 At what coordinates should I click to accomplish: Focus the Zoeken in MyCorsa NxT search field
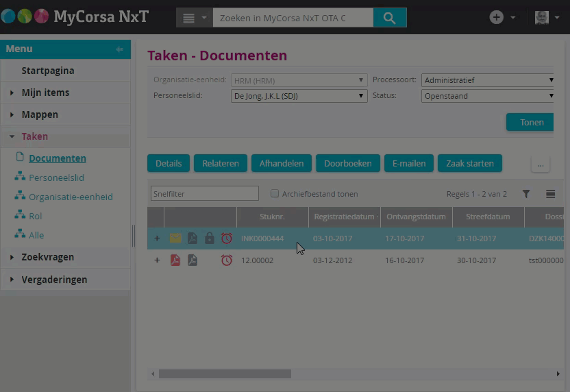293,18
